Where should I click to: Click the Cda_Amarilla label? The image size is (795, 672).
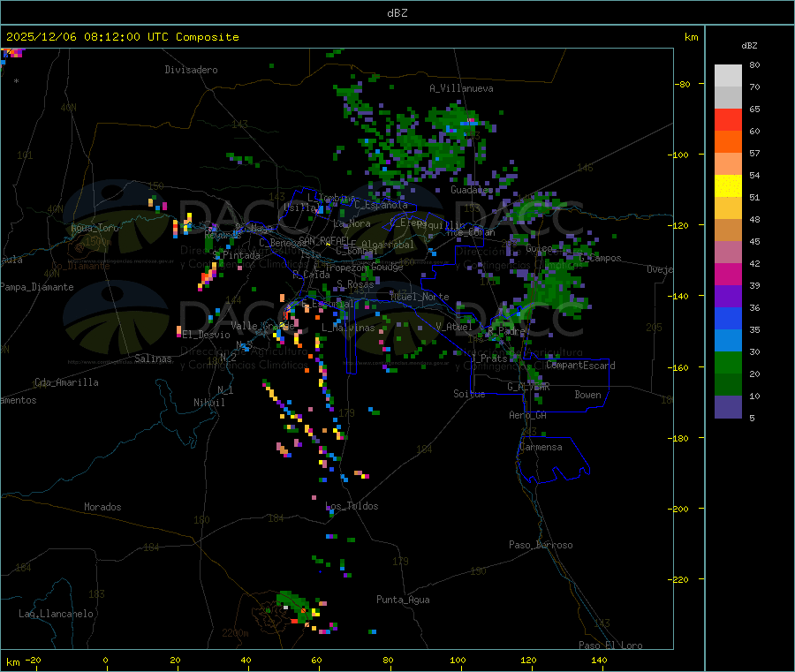(66, 382)
